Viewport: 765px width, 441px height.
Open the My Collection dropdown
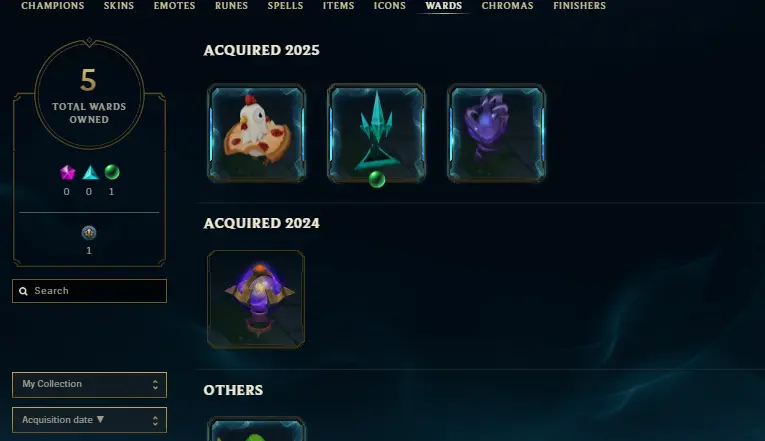pos(89,385)
